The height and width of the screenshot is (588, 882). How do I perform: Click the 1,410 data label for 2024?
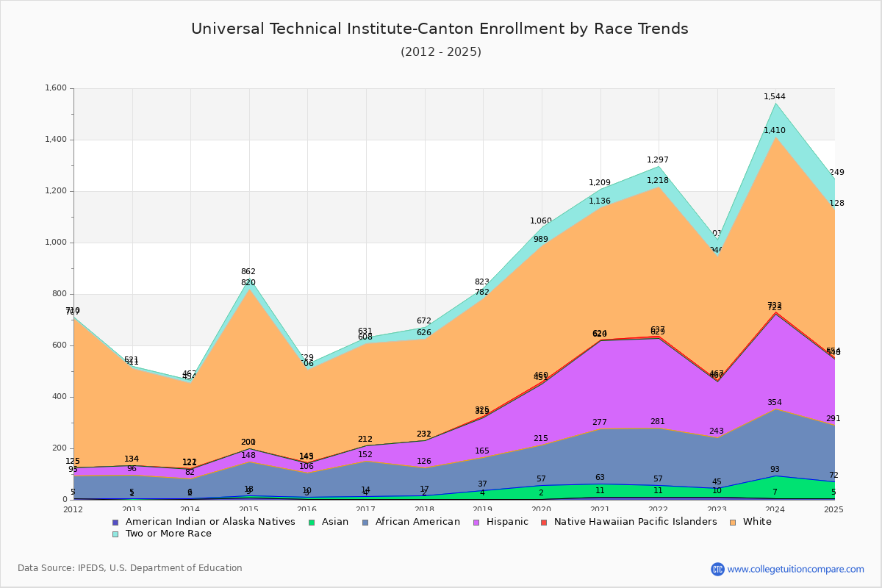(x=775, y=131)
